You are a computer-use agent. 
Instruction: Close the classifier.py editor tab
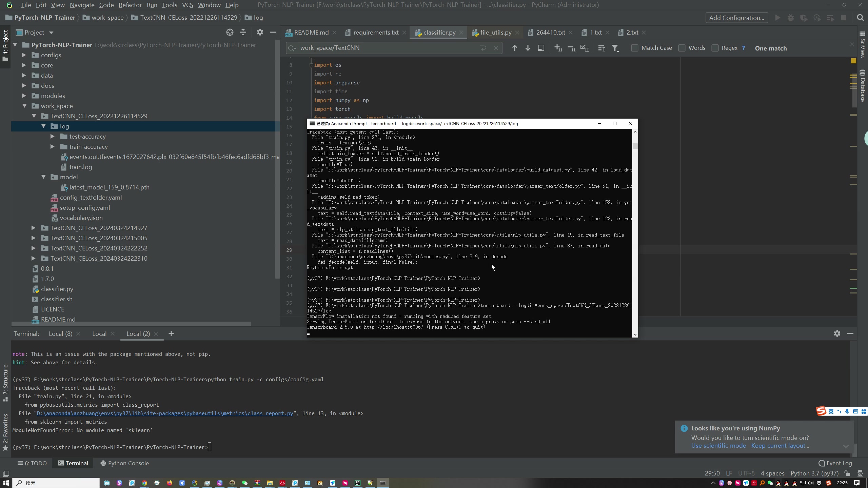[x=461, y=33]
